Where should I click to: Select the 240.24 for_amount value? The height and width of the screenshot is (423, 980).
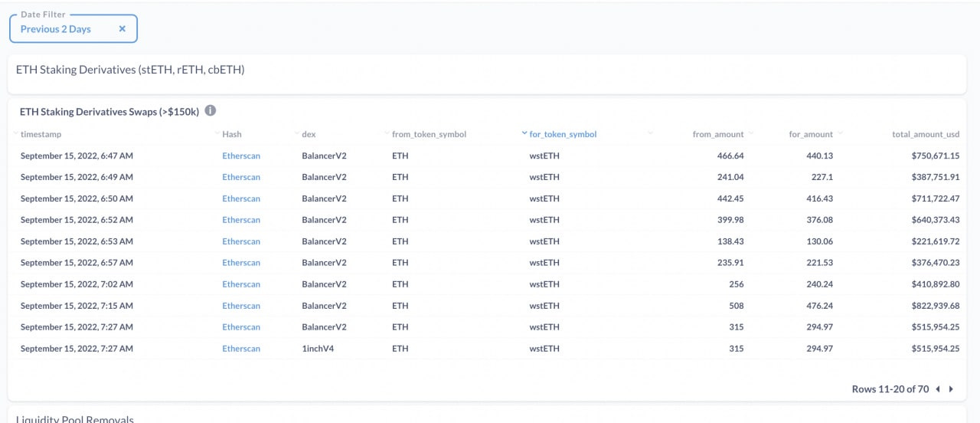(819, 284)
